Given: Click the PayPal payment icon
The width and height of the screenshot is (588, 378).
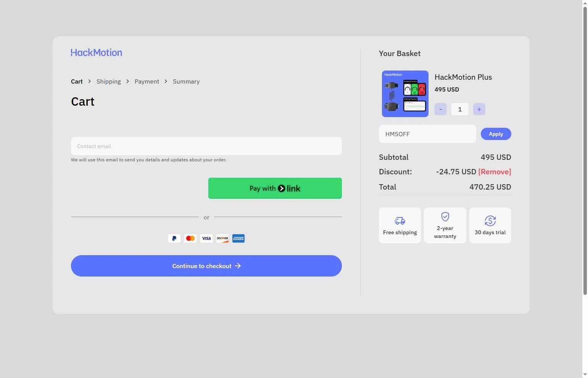Looking at the screenshot, I should point(174,238).
